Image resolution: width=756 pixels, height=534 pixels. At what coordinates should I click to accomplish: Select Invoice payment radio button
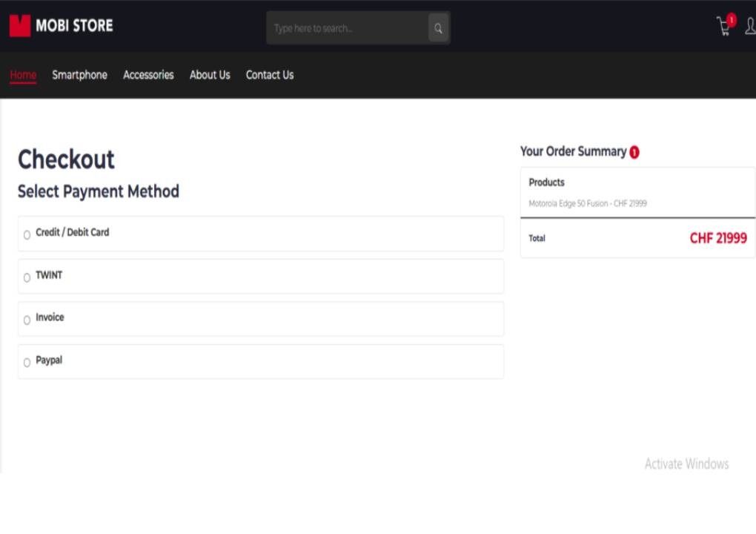click(x=27, y=320)
